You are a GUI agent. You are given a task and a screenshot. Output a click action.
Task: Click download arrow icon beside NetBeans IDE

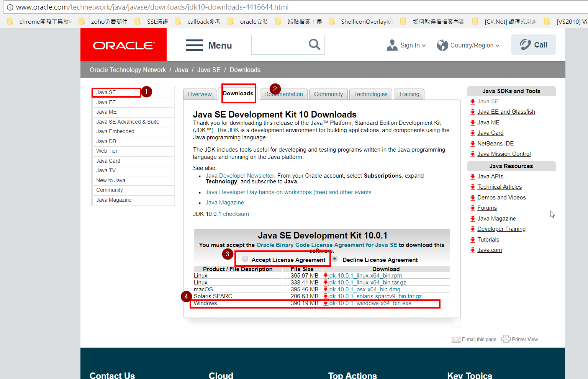[473, 144]
